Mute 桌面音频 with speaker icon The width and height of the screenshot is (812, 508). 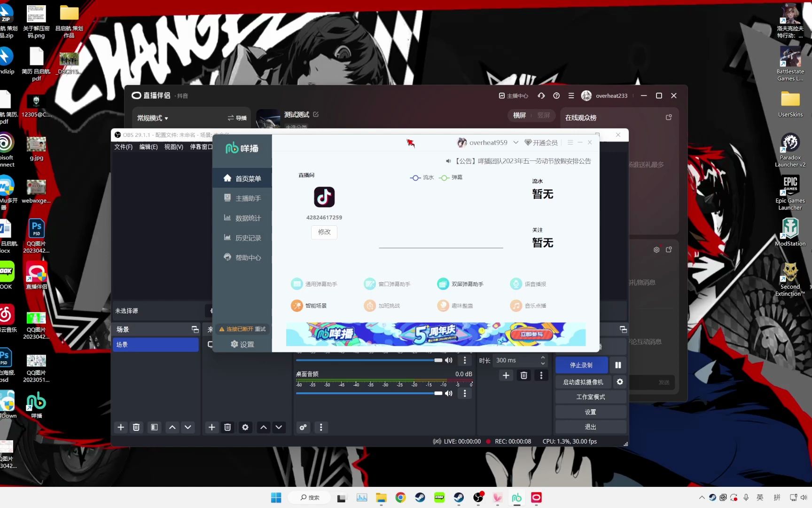[449, 393]
